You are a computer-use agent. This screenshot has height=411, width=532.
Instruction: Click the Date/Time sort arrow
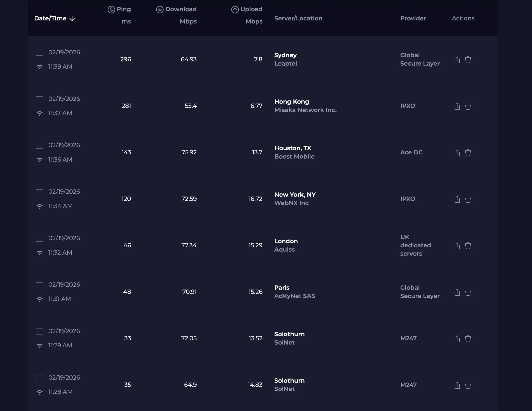(72, 18)
